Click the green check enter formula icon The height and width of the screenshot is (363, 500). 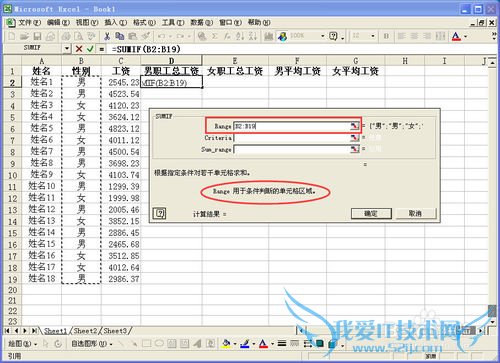pyautogui.click(x=90, y=49)
